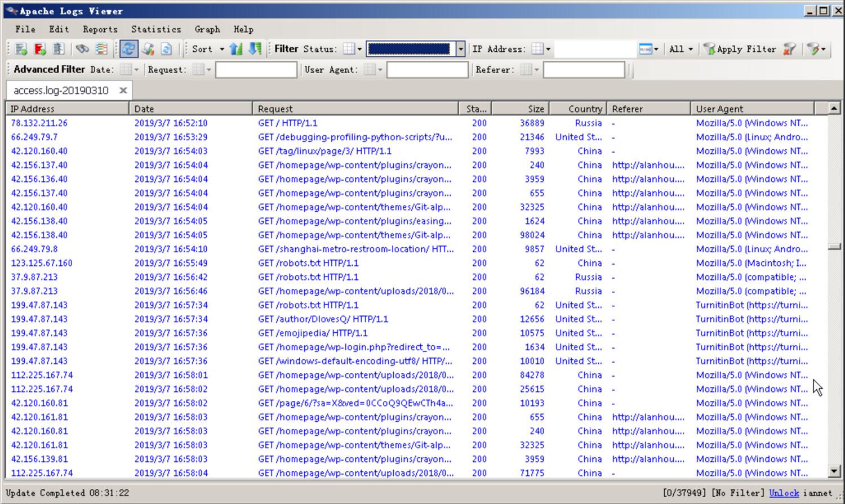This screenshot has height=504, width=845.
Task: Click the User Agent filter grid icon
Action: tap(370, 70)
